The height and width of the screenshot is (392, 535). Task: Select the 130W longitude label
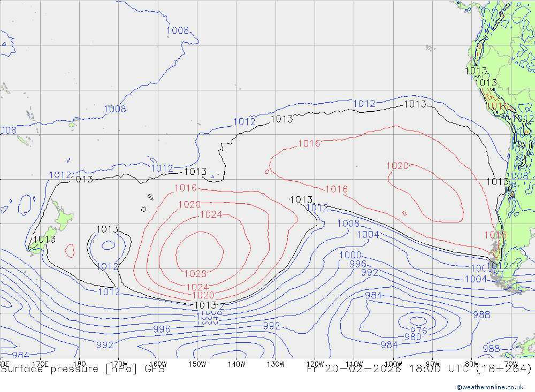(x=276, y=364)
